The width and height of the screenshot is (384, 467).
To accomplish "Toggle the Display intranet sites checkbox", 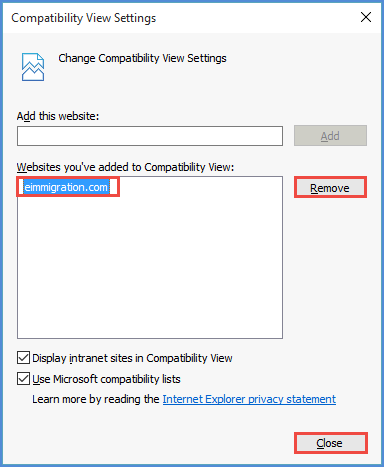I will 23,358.
